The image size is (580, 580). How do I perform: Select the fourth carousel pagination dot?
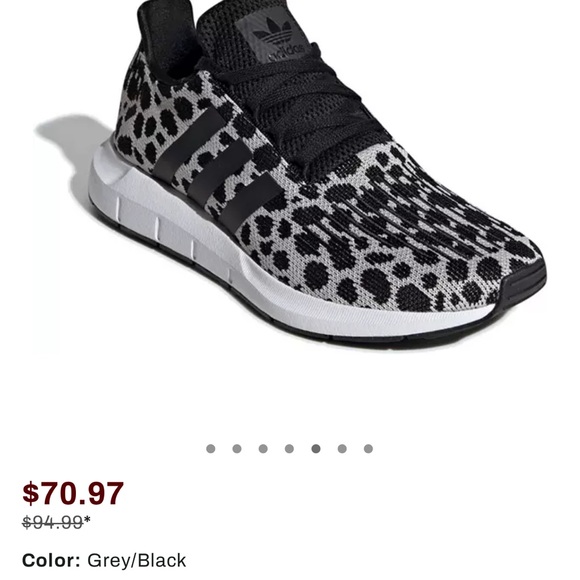289,449
